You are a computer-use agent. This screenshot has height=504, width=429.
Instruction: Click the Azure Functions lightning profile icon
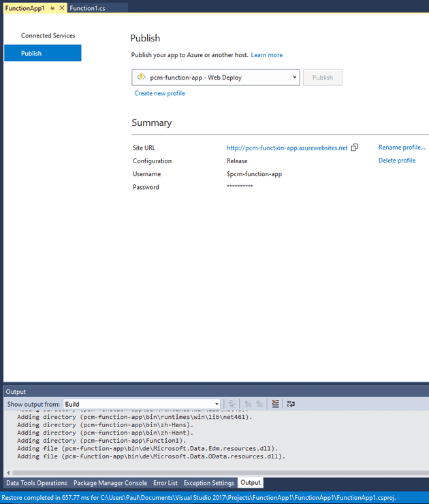(141, 77)
